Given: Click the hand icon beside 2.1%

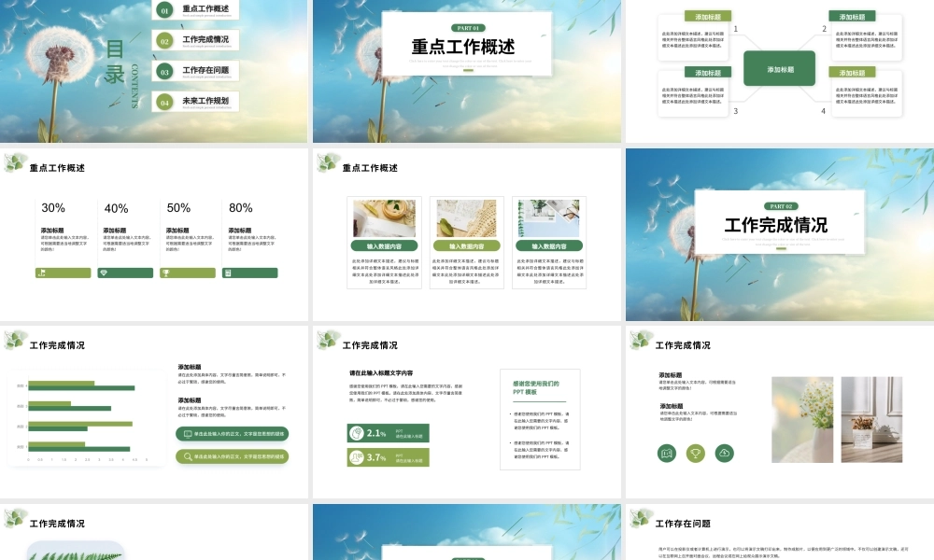Looking at the screenshot, I should pyautogui.click(x=356, y=433).
